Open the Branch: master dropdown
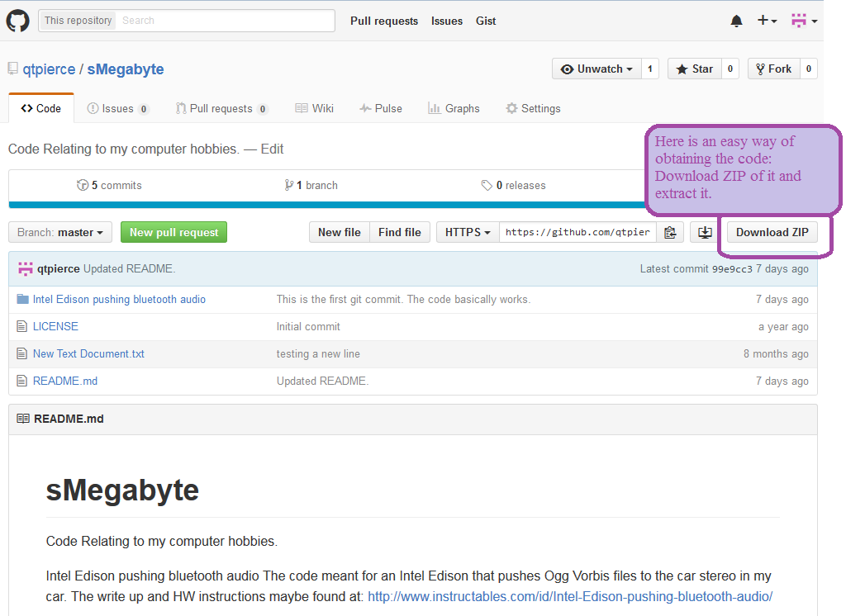 pyautogui.click(x=59, y=233)
